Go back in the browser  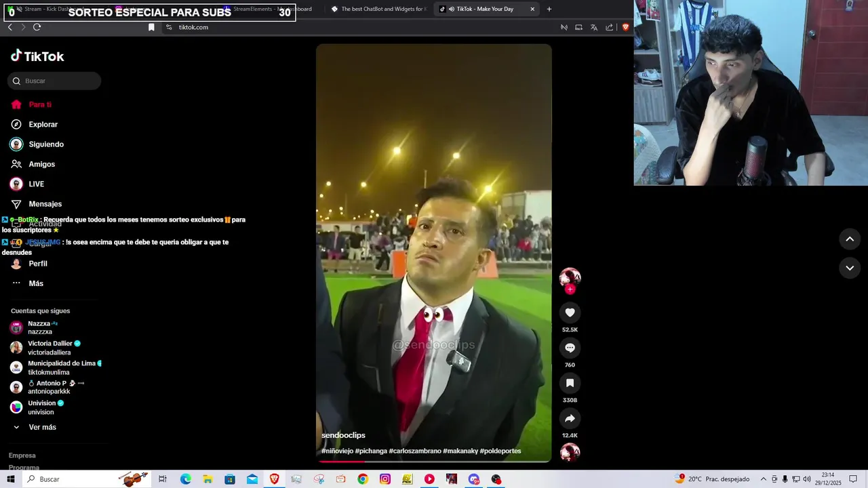[x=9, y=27]
